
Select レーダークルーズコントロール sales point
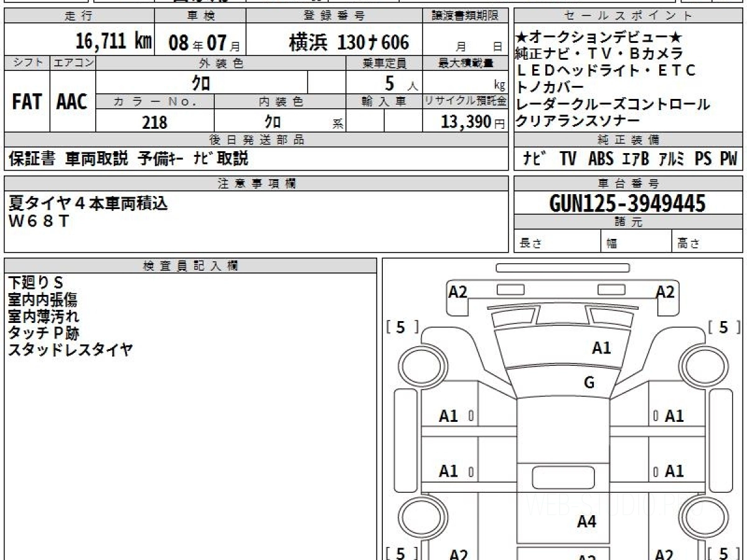[613, 104]
